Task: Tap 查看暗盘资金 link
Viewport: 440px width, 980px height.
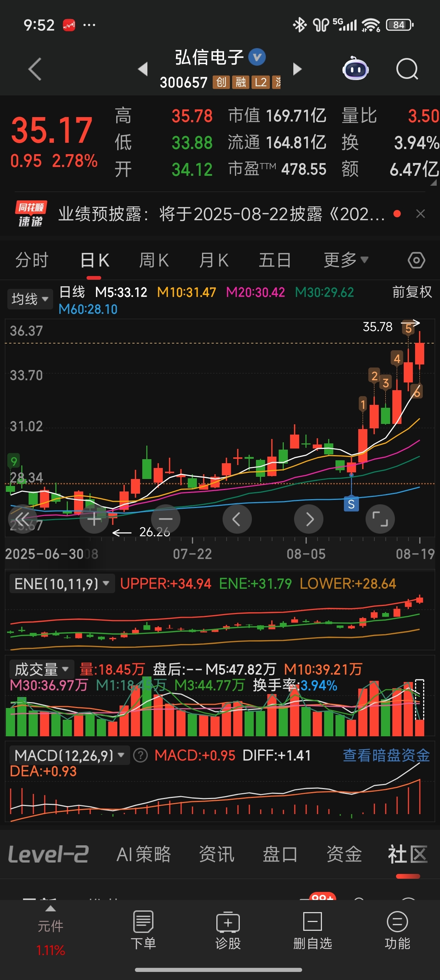Action: [386, 755]
